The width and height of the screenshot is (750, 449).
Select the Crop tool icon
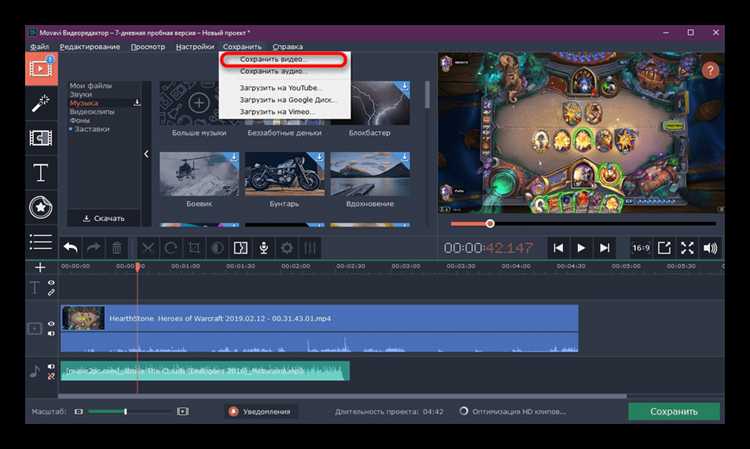(194, 248)
